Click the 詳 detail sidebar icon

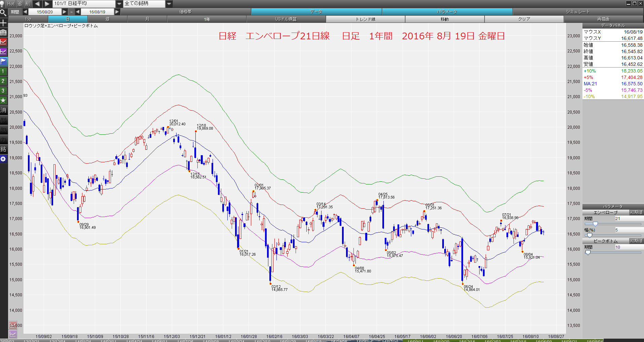pos(3,120)
